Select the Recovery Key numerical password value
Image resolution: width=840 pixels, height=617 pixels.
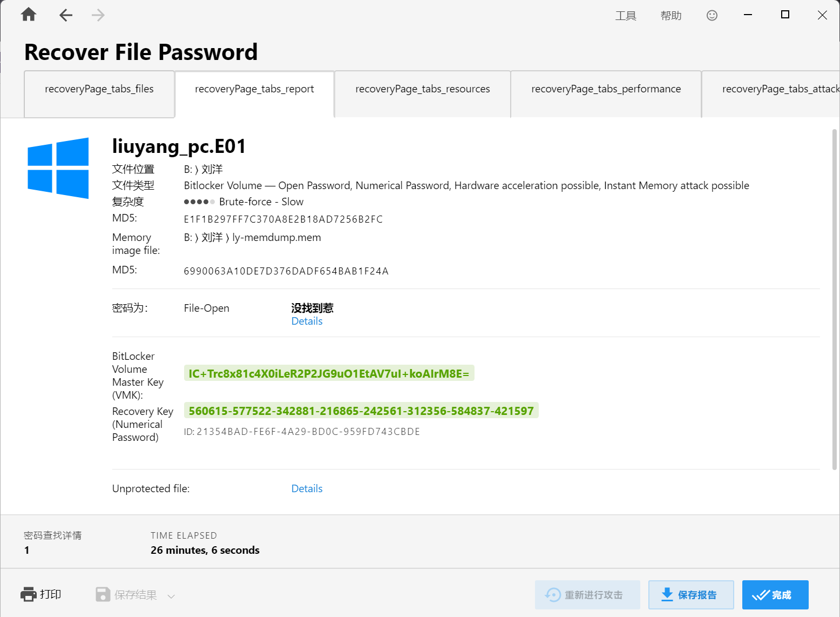(361, 411)
